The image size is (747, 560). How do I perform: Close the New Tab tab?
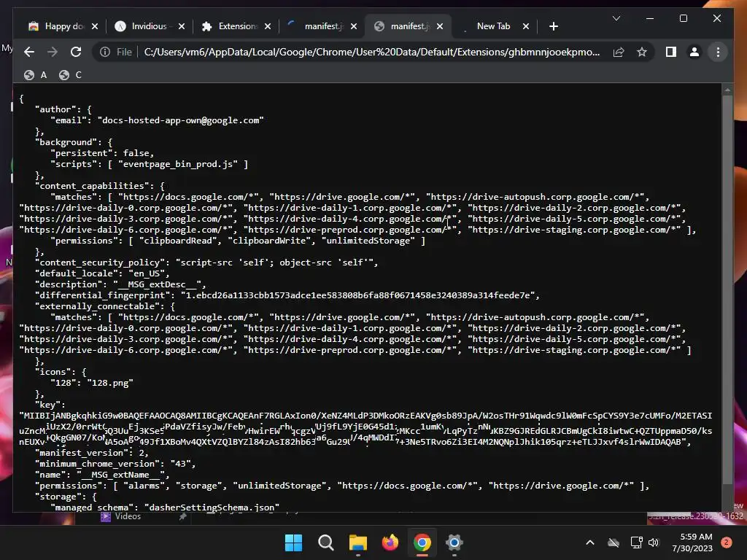coord(526,26)
